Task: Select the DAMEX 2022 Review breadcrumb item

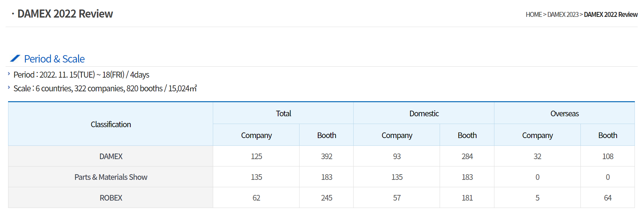Action: pos(611,14)
